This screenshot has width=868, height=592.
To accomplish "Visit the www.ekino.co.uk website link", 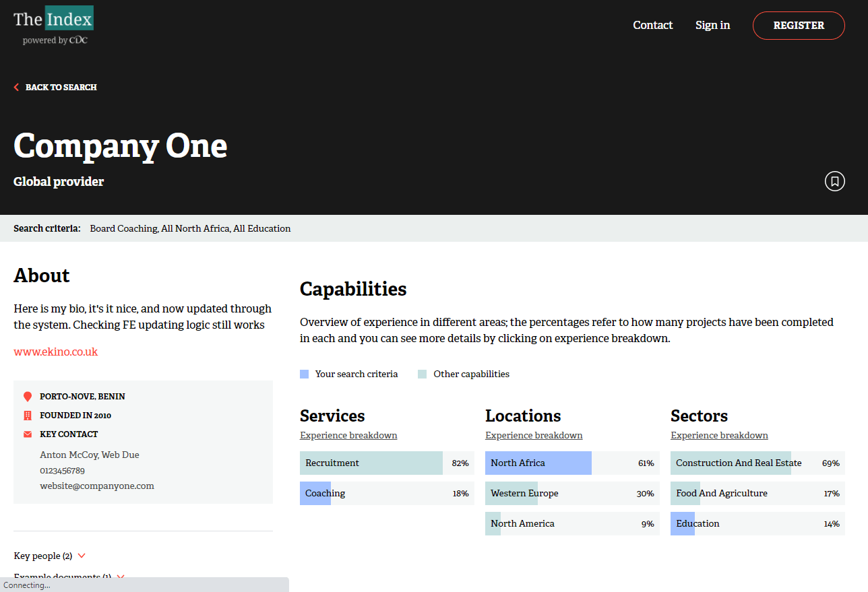I will [x=56, y=352].
